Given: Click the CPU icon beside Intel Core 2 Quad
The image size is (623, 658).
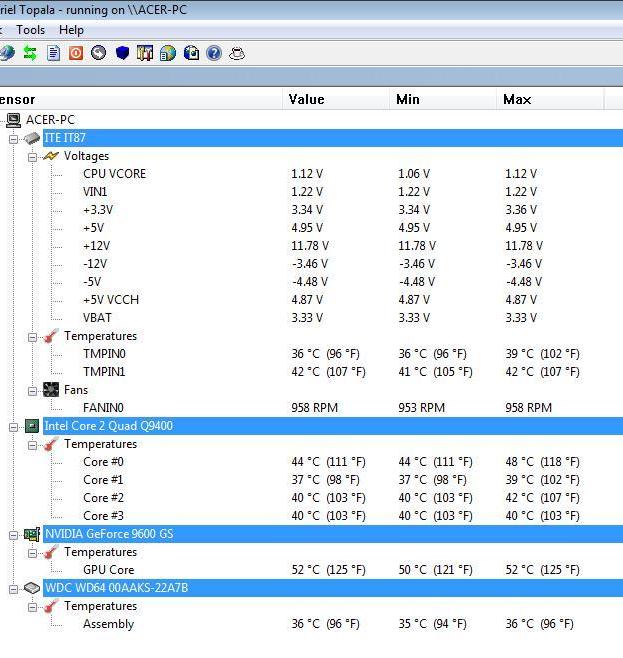Looking at the screenshot, I should (32, 426).
